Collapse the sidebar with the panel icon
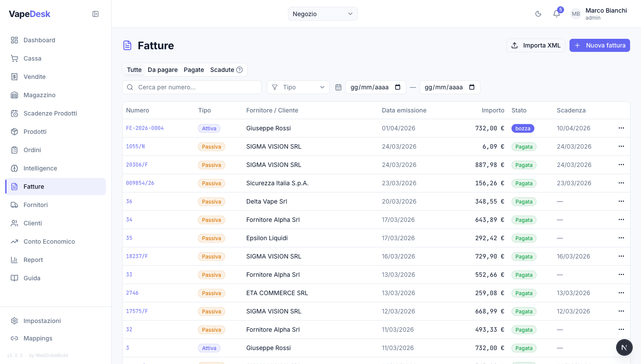This screenshot has width=641, height=364. tap(95, 14)
